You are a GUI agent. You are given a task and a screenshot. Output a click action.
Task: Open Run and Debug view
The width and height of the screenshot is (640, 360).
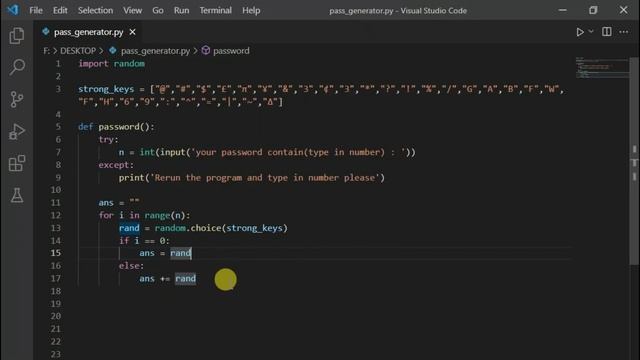(17, 131)
